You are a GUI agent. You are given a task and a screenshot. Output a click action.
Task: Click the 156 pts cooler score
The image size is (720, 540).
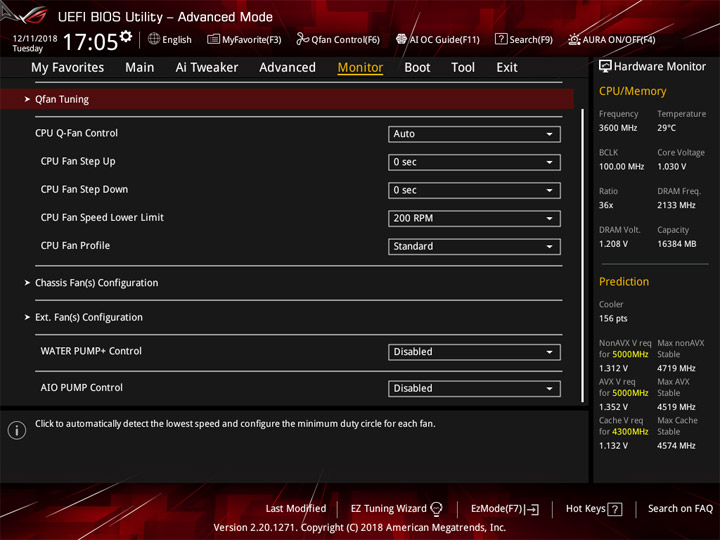(x=613, y=318)
